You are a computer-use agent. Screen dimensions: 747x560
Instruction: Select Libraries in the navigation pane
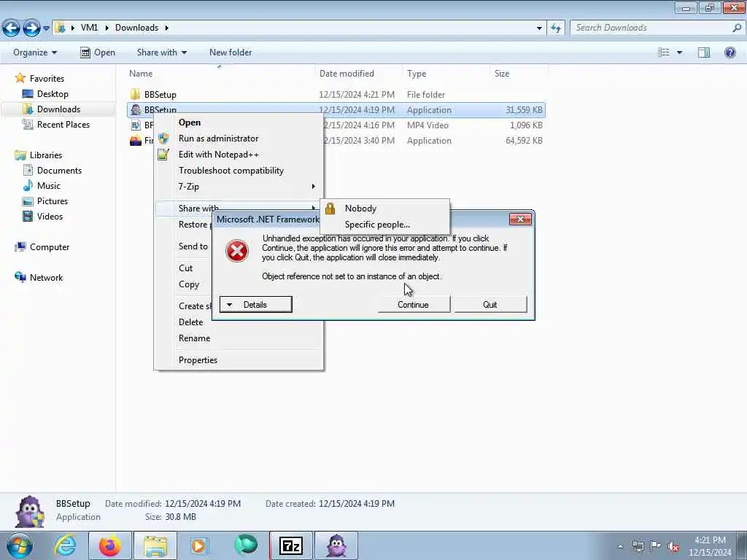pos(46,155)
